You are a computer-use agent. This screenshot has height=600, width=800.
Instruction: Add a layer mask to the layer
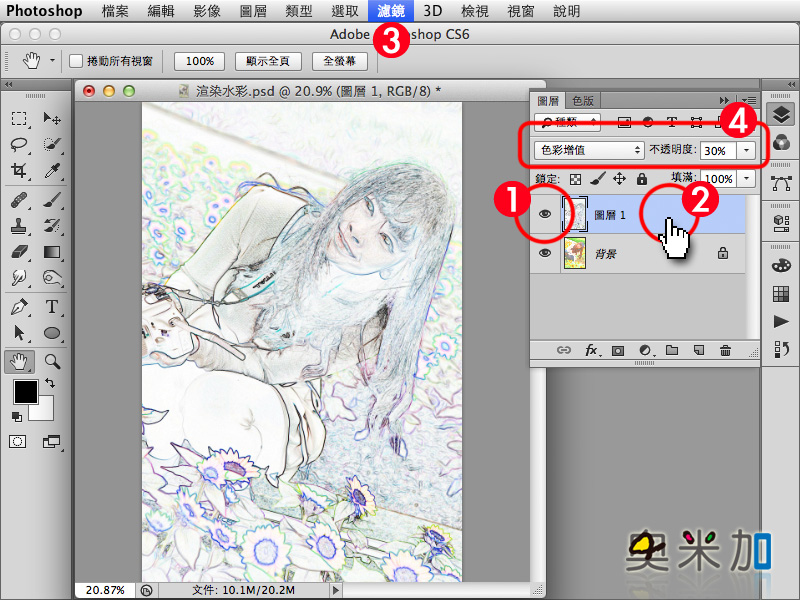click(x=618, y=351)
